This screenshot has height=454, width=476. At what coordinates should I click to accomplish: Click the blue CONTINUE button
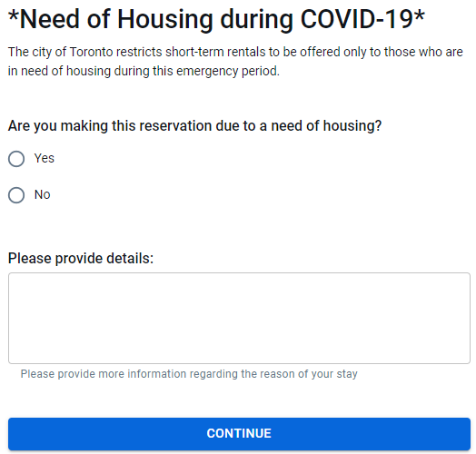coord(239,434)
